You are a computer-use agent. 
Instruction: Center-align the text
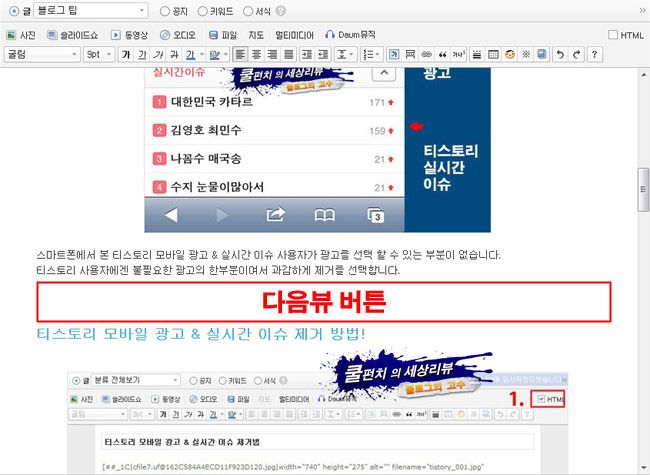tap(257, 55)
